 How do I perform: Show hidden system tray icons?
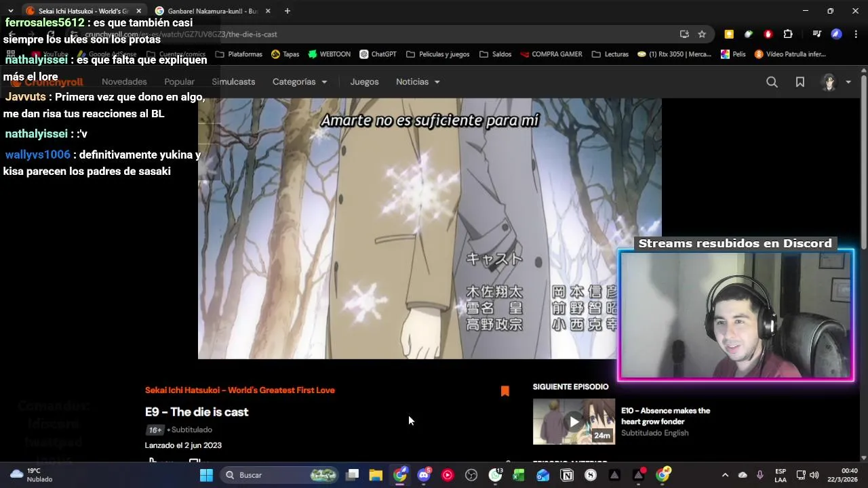pos(724,475)
